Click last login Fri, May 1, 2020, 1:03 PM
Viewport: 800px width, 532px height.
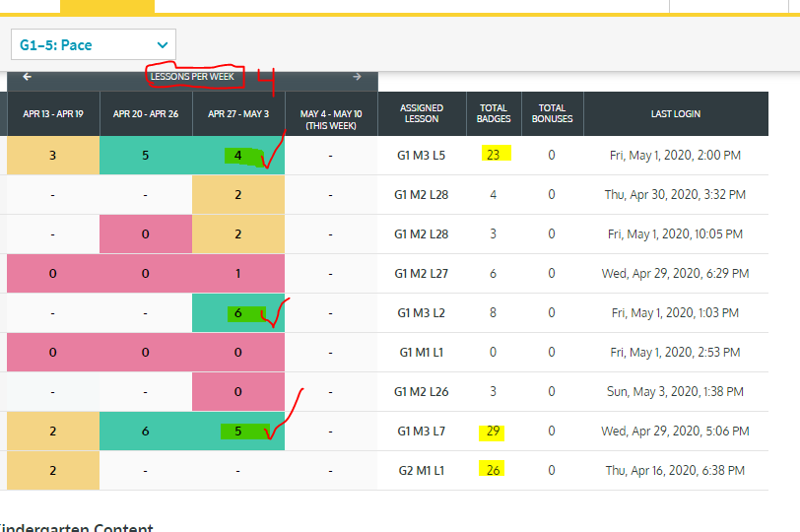point(675,313)
